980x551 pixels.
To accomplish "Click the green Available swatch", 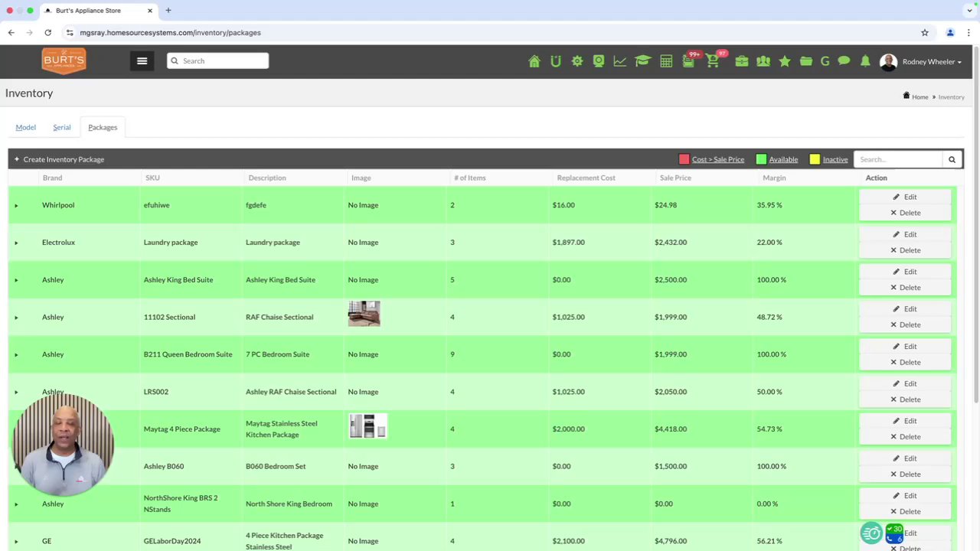I will click(x=761, y=159).
